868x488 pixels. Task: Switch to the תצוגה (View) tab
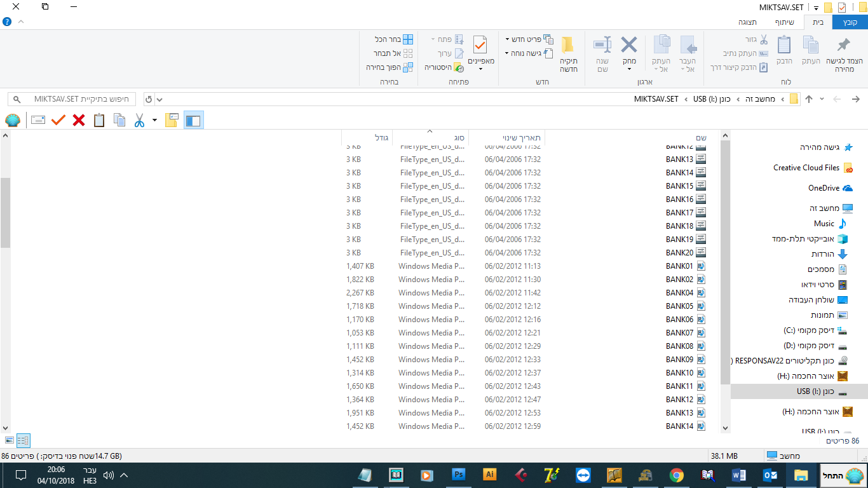tap(747, 22)
